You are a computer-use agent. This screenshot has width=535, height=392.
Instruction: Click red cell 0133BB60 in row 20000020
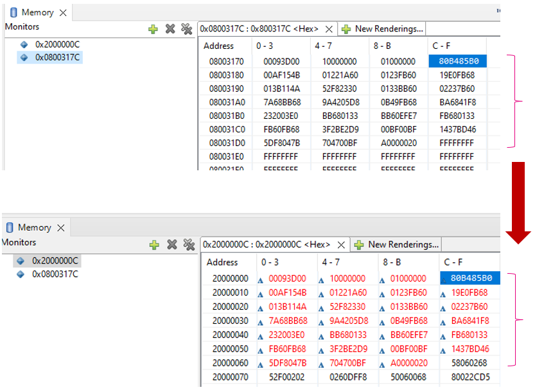point(408,307)
